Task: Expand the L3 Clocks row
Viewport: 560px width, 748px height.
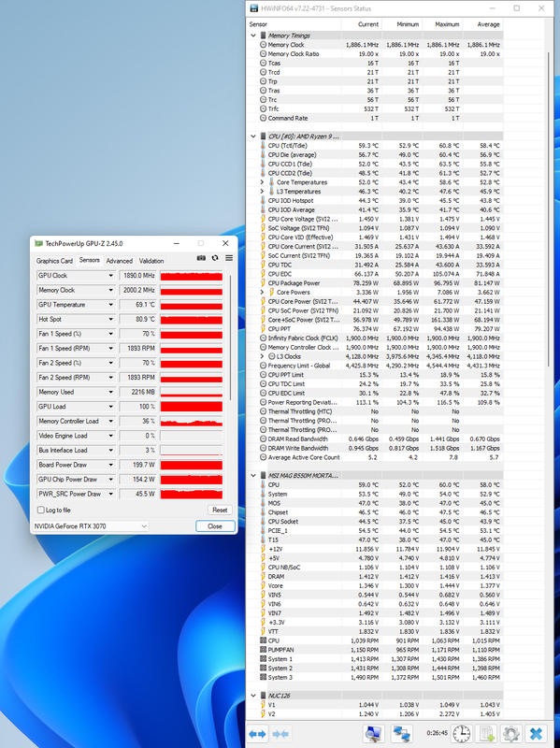Action: coord(262,356)
